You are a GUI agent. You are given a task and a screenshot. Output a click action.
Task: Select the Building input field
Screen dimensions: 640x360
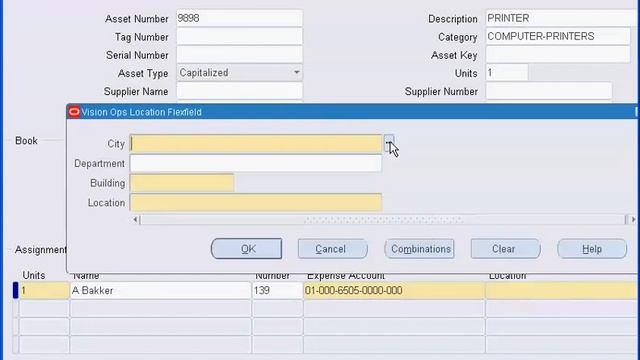tap(182, 183)
